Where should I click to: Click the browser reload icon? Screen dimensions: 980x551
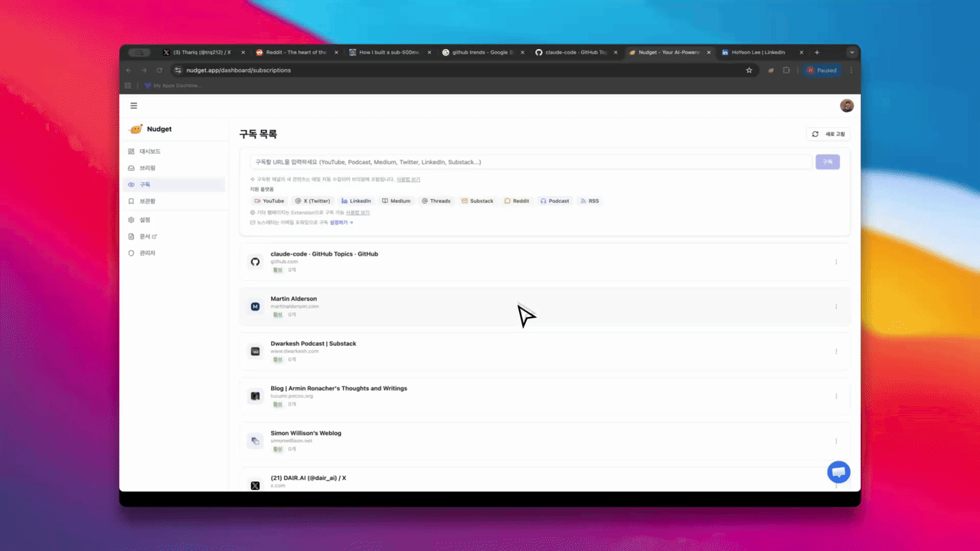coord(159,70)
